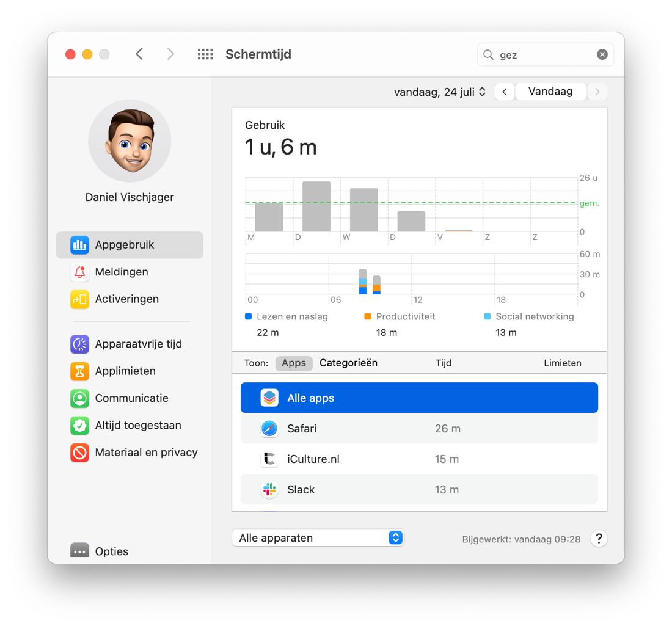This screenshot has width=672, height=626.
Task: Switch view to Categorieën
Action: (x=348, y=363)
